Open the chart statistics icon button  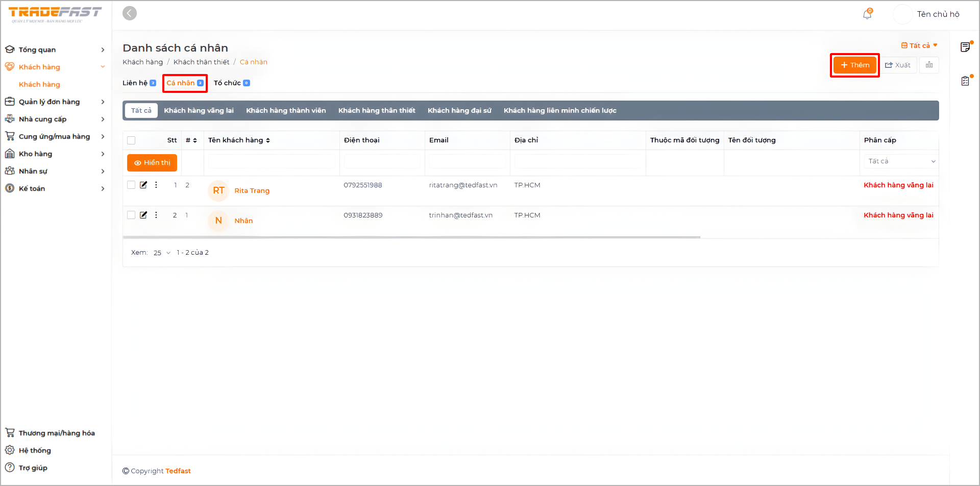pos(929,65)
